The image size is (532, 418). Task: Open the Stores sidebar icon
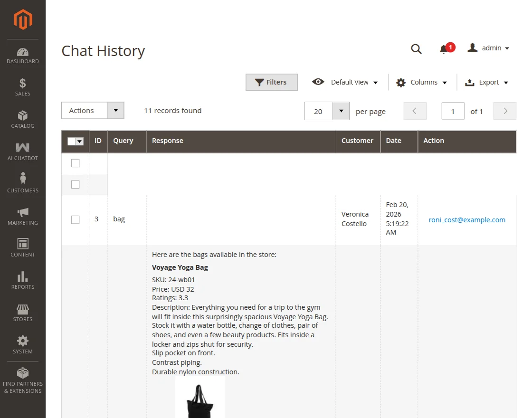(x=22, y=312)
